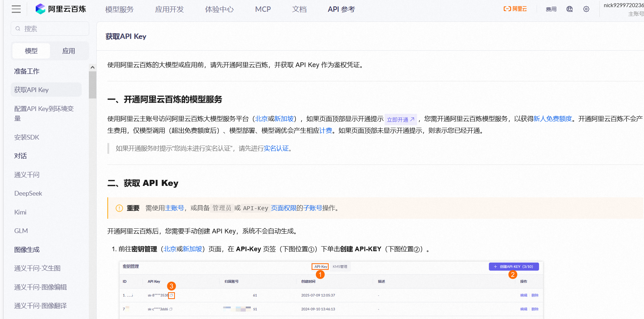644x319 pixels.
Task: Open the 主账号 link in the notice
Action: pos(174,208)
